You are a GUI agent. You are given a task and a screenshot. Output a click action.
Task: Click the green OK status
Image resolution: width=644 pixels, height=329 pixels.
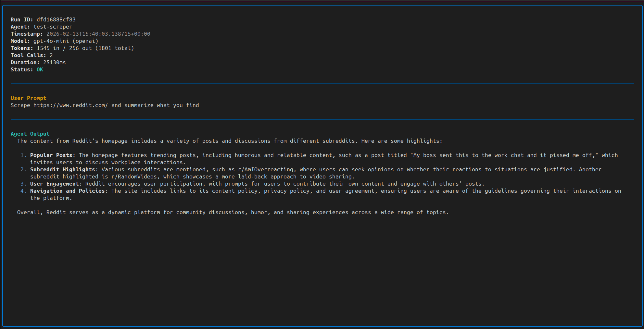(x=40, y=69)
